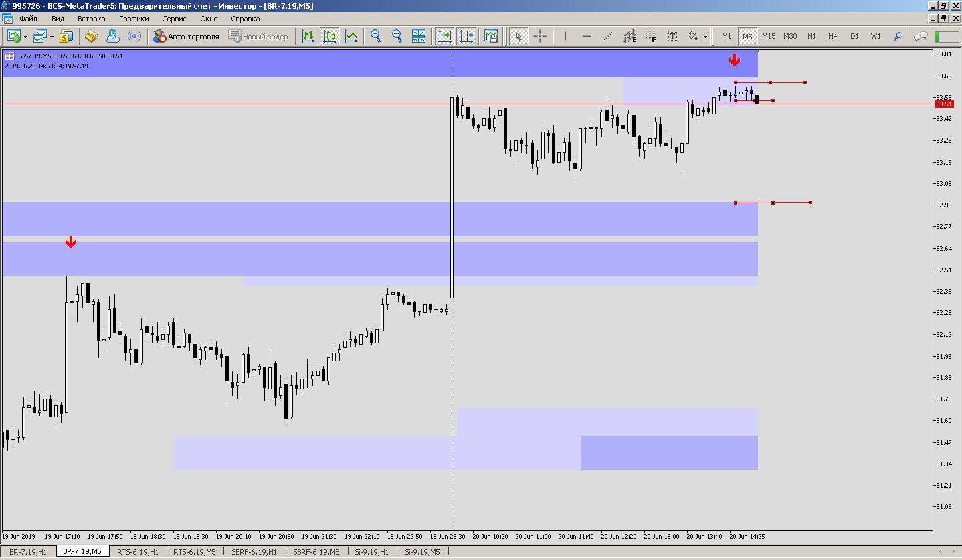Switch to the Si-9.19,H1 chart tab
Screen dimensions: 962x560
point(370,552)
